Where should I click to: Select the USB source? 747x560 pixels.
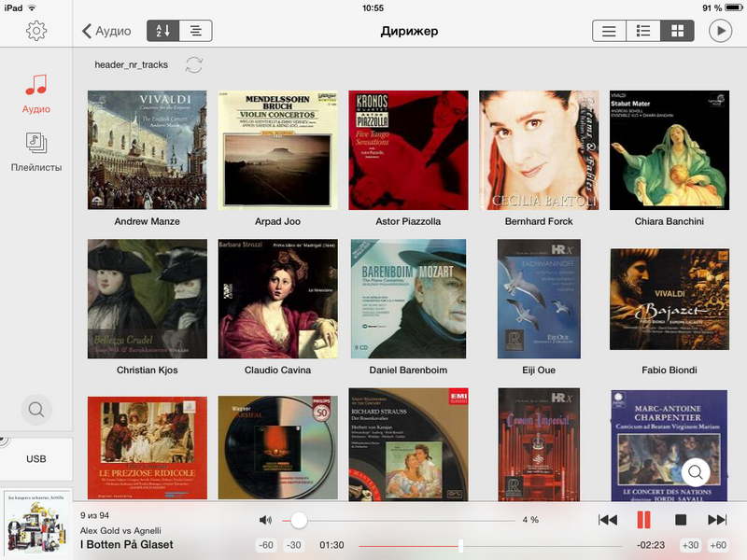point(36,459)
